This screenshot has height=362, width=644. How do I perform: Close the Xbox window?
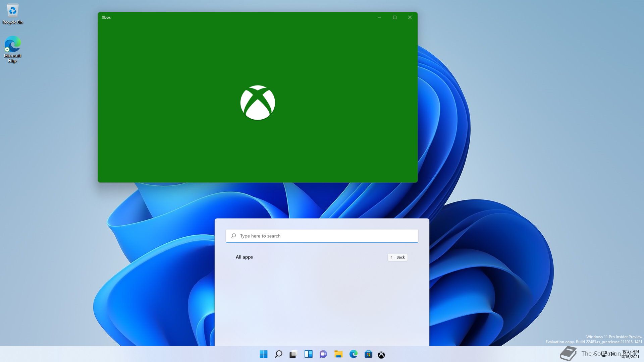click(410, 17)
